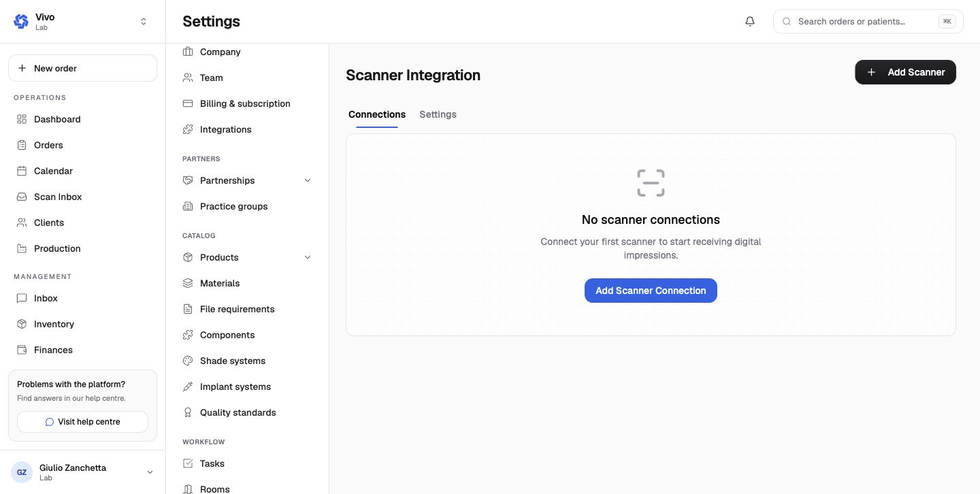Click the notifications bell icon

pos(750,22)
